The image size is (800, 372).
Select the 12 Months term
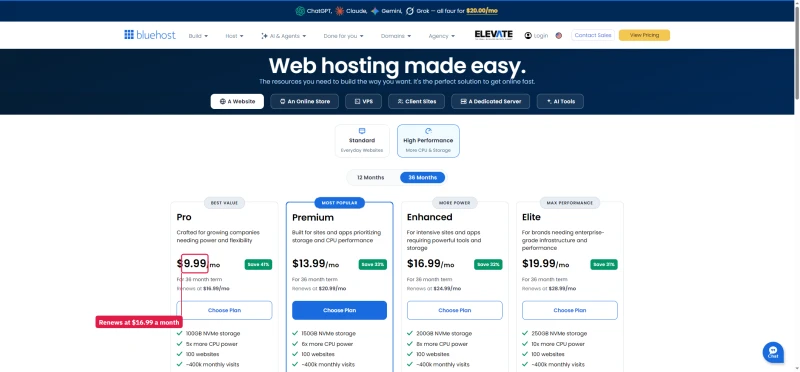370,178
